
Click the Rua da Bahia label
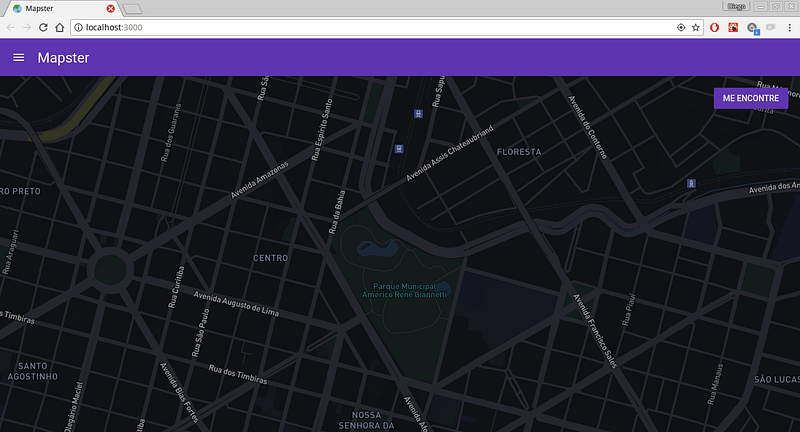tap(337, 212)
